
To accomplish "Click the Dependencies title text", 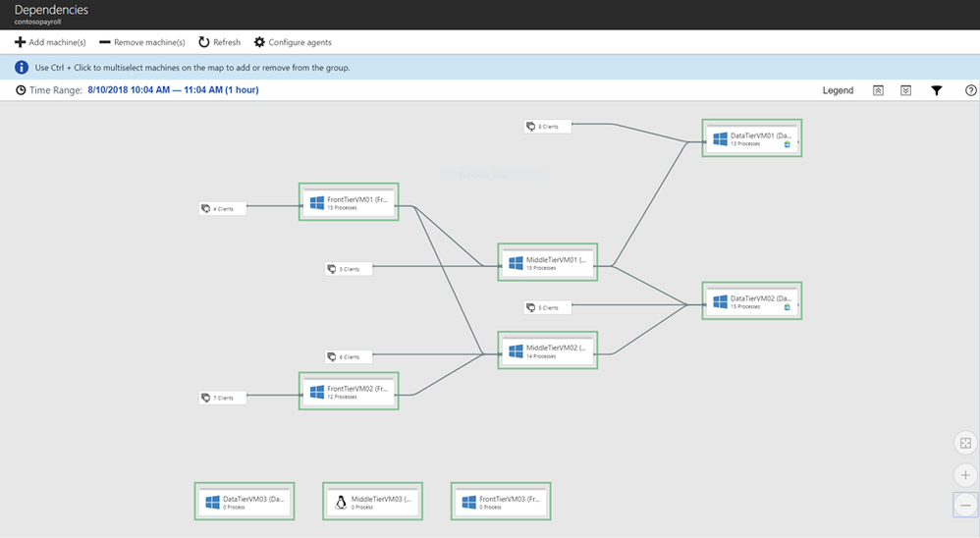I will [x=51, y=10].
